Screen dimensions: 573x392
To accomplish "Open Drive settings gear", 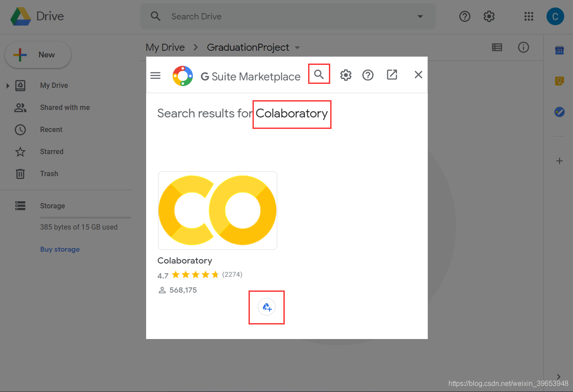I will 489,16.
